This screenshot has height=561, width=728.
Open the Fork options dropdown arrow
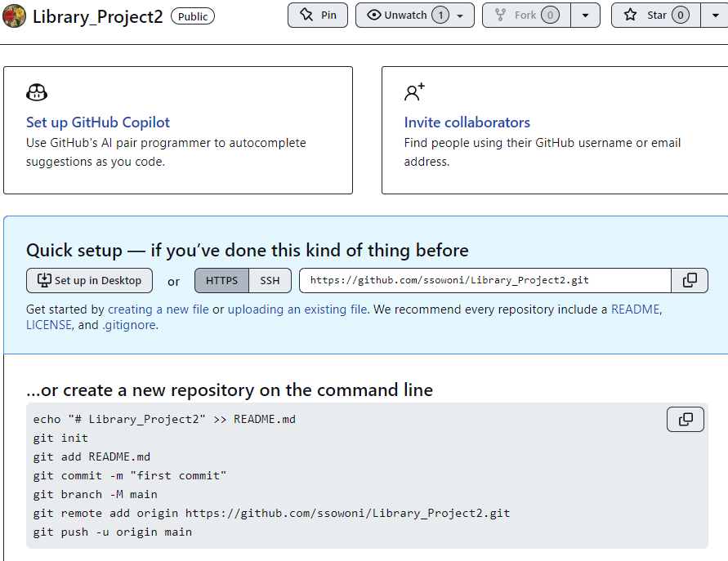coord(585,16)
